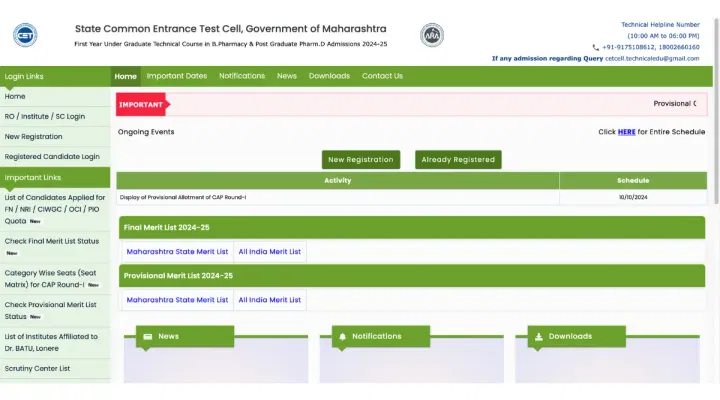
Task: Open the Home tab in navigation bar
Action: (125, 76)
